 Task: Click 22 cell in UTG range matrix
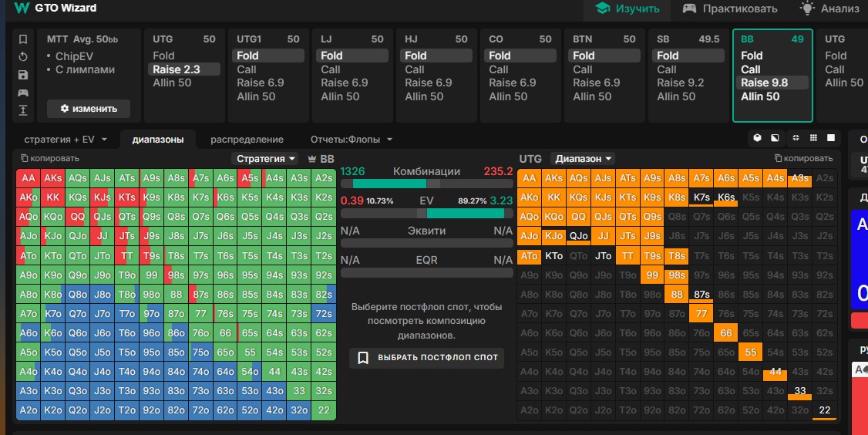pyautogui.click(x=824, y=410)
